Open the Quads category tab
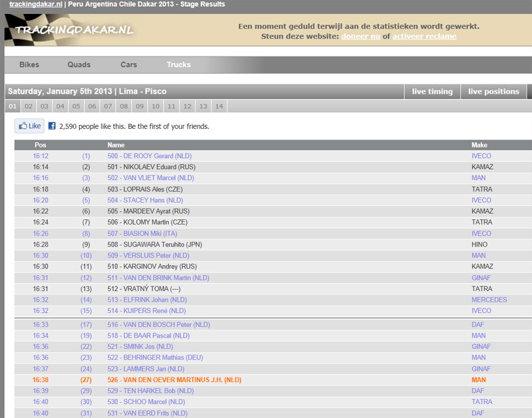The image size is (532, 418). point(79,64)
